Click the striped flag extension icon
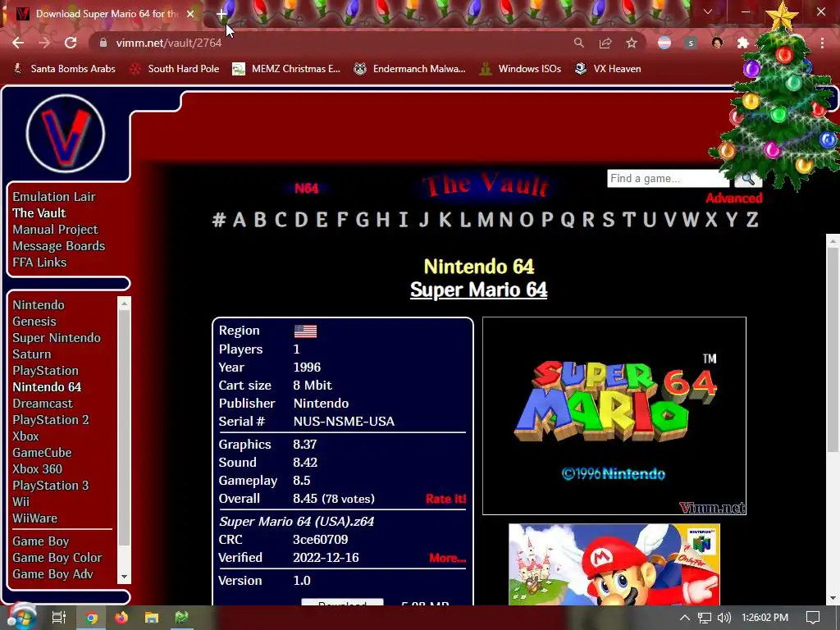This screenshot has height=630, width=840. pyautogui.click(x=664, y=43)
